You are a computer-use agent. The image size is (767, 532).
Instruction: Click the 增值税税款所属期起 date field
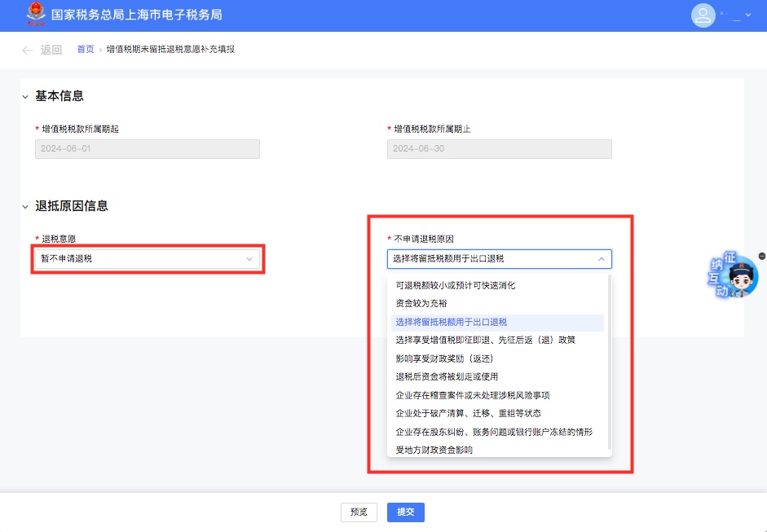tap(147, 149)
